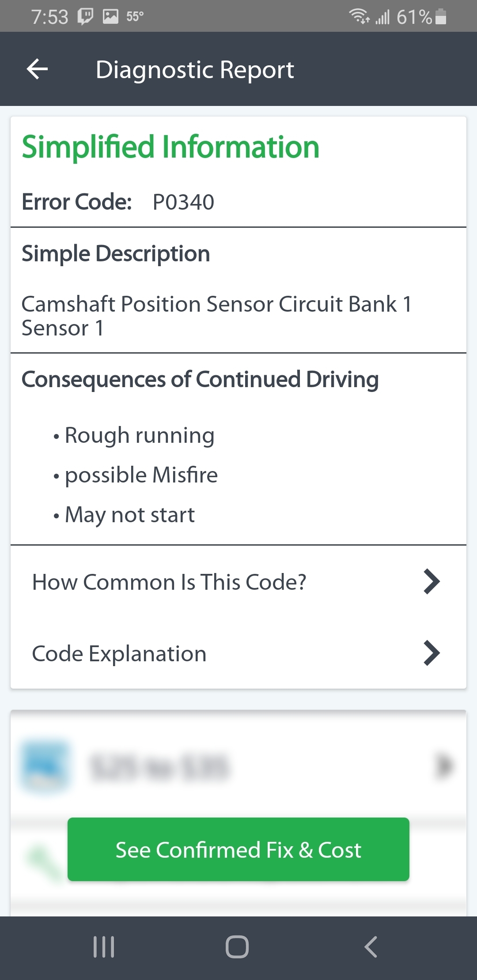Tap the Android system back chevron

pyautogui.click(x=371, y=947)
